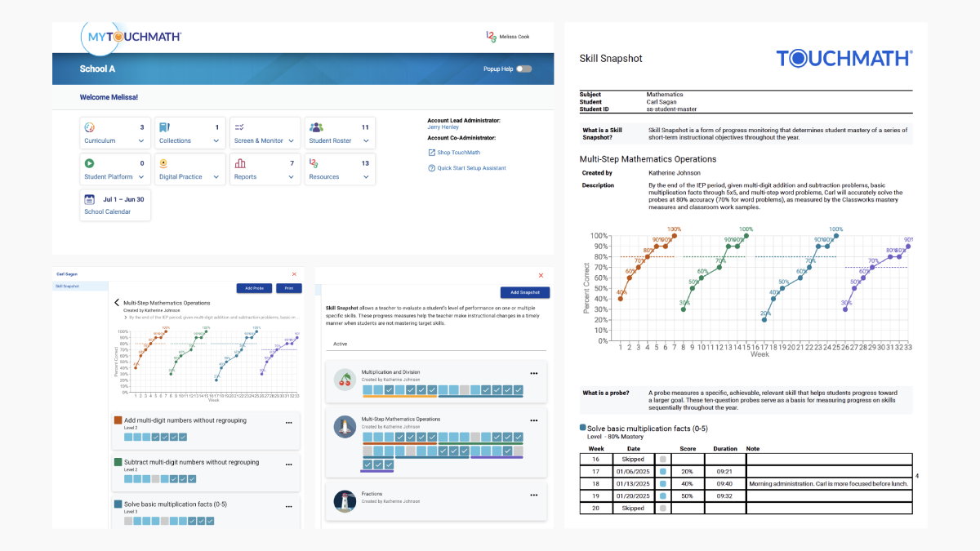Click the Add Probe button
Viewport: 980px width, 551px height.
(254, 288)
